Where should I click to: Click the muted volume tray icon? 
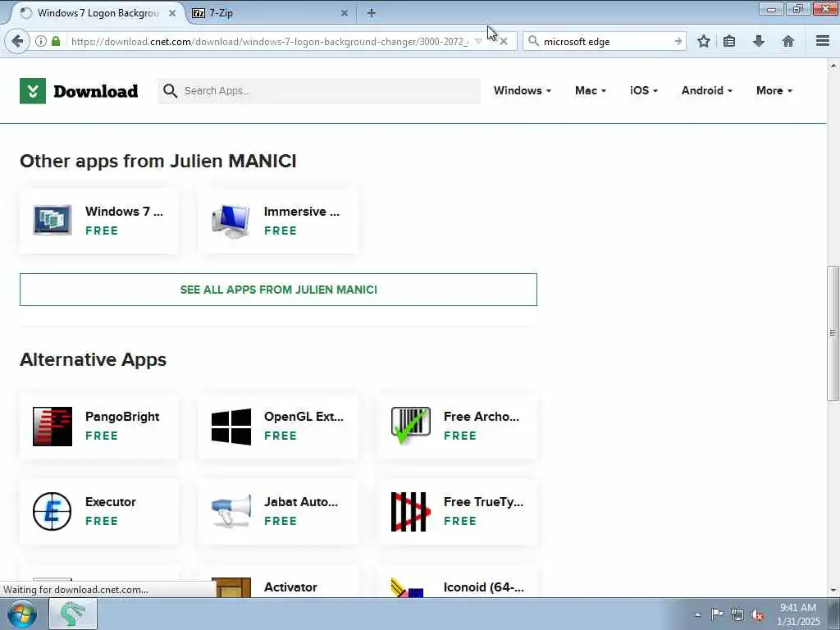[x=757, y=614]
